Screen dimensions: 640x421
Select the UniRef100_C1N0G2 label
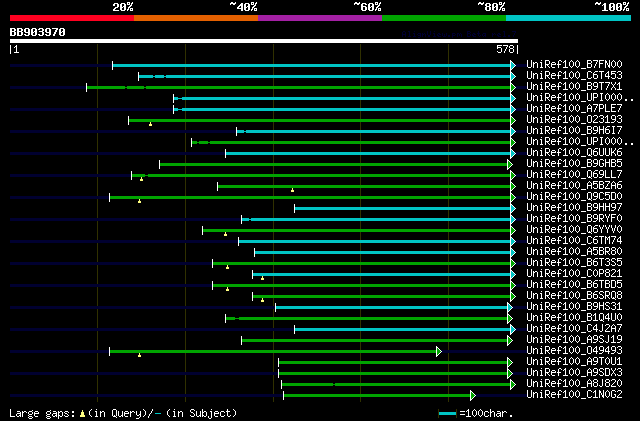574,395
